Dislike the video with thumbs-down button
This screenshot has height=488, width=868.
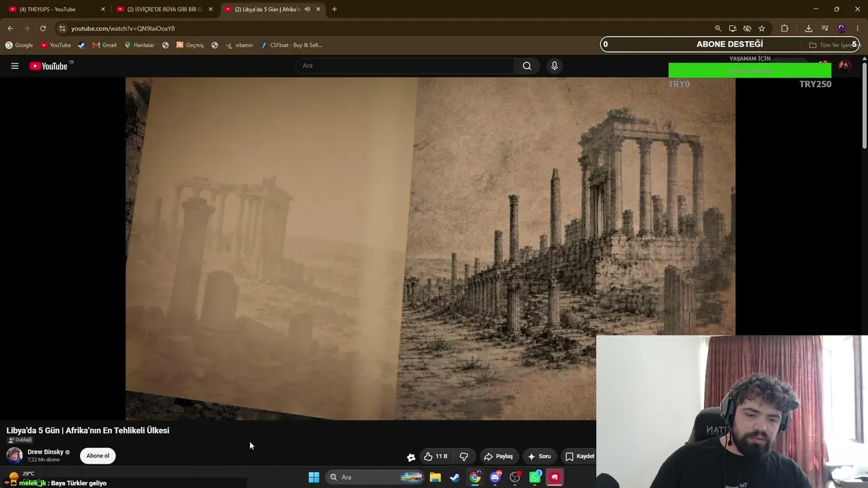pyautogui.click(x=464, y=456)
